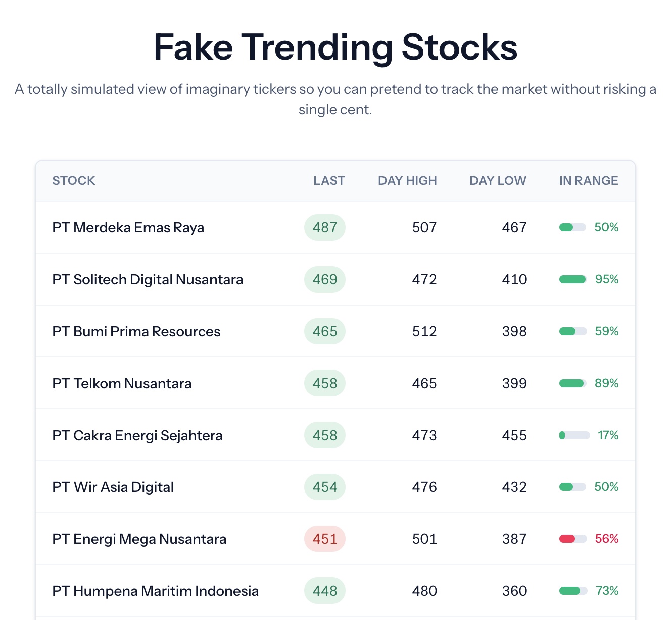672x620 pixels.
Task: Select the STOCK column header
Action: click(x=73, y=180)
